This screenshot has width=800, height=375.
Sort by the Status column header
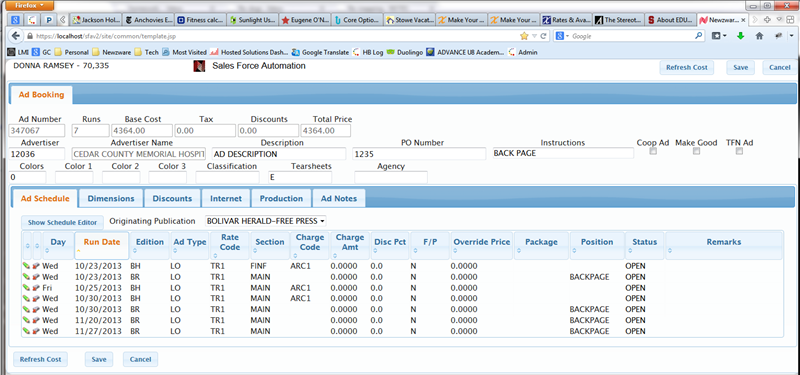coord(645,246)
